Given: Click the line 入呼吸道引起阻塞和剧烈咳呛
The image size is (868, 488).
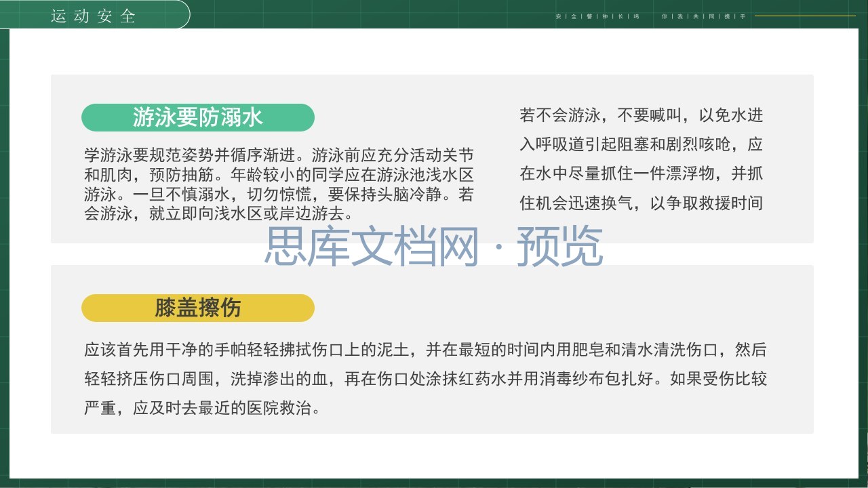Looking at the screenshot, I should 642,144.
